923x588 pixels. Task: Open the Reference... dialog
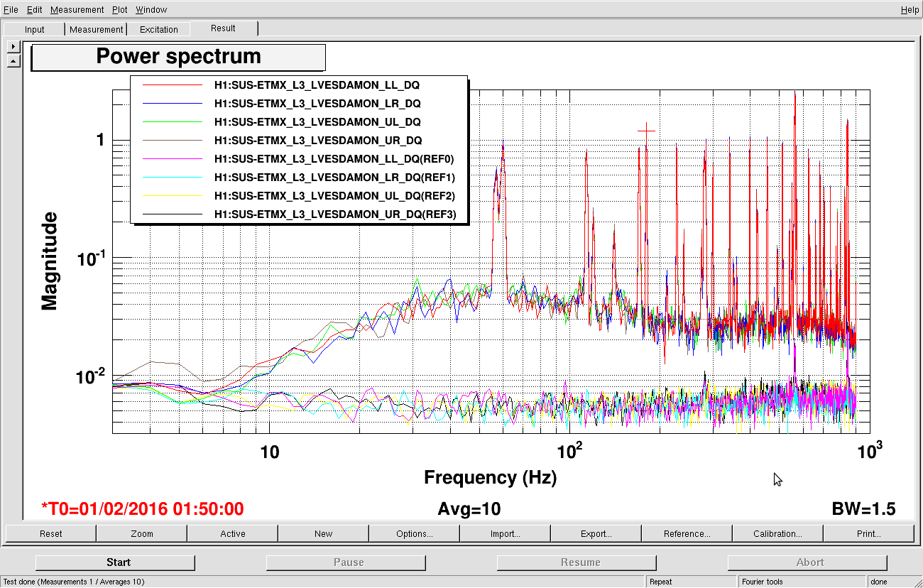coord(687,533)
